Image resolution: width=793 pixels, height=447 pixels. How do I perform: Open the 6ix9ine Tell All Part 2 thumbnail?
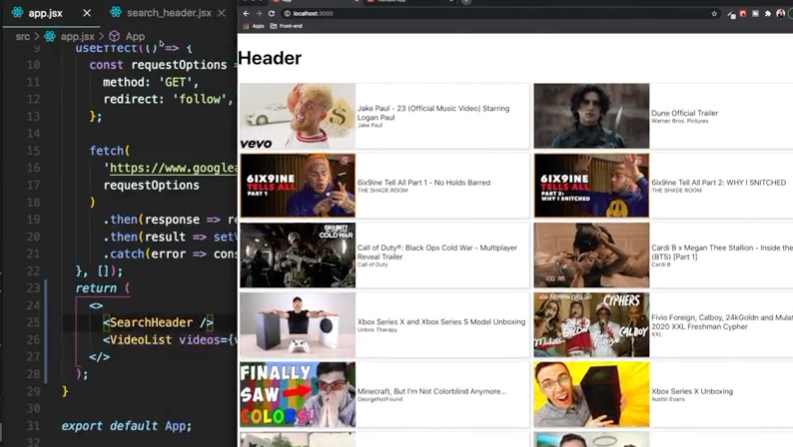pos(591,186)
